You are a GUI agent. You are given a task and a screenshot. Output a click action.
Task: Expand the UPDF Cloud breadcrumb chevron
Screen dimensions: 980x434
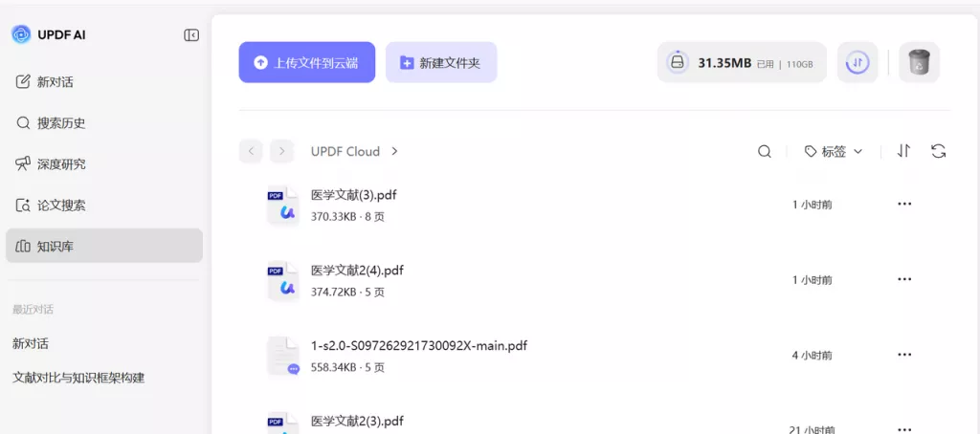click(x=395, y=151)
